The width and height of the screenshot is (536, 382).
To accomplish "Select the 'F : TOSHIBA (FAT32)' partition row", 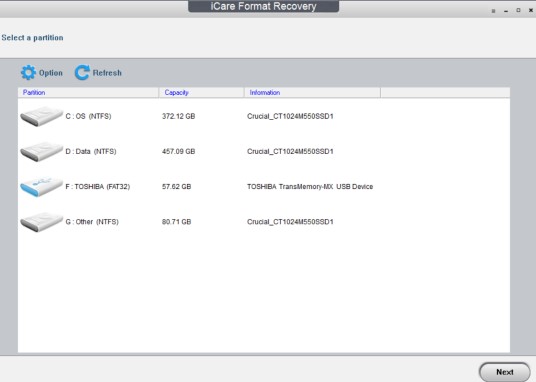I will pos(264,187).
